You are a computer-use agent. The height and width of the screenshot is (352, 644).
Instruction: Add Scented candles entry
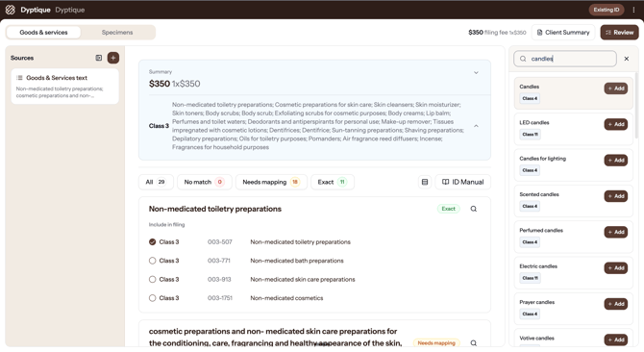tap(616, 196)
